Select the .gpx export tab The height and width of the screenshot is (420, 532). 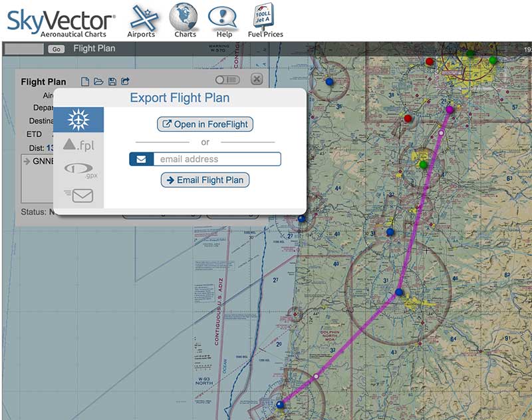tap(78, 170)
